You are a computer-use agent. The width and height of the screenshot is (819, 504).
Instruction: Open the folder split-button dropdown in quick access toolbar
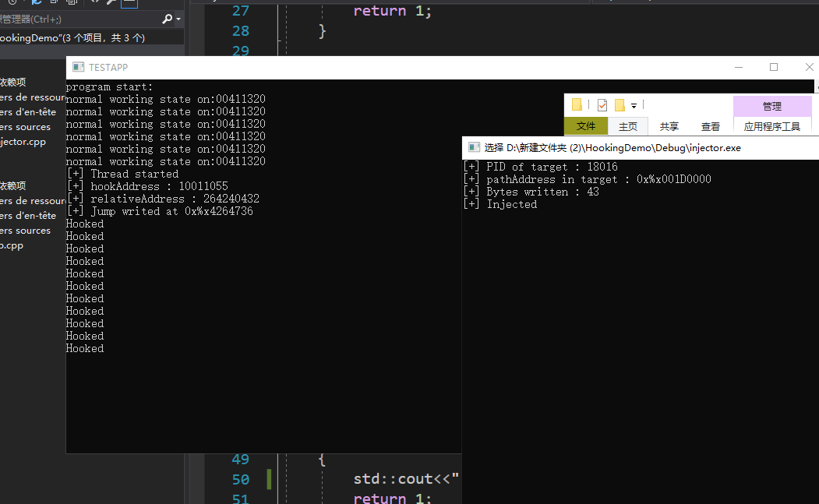[x=634, y=105]
